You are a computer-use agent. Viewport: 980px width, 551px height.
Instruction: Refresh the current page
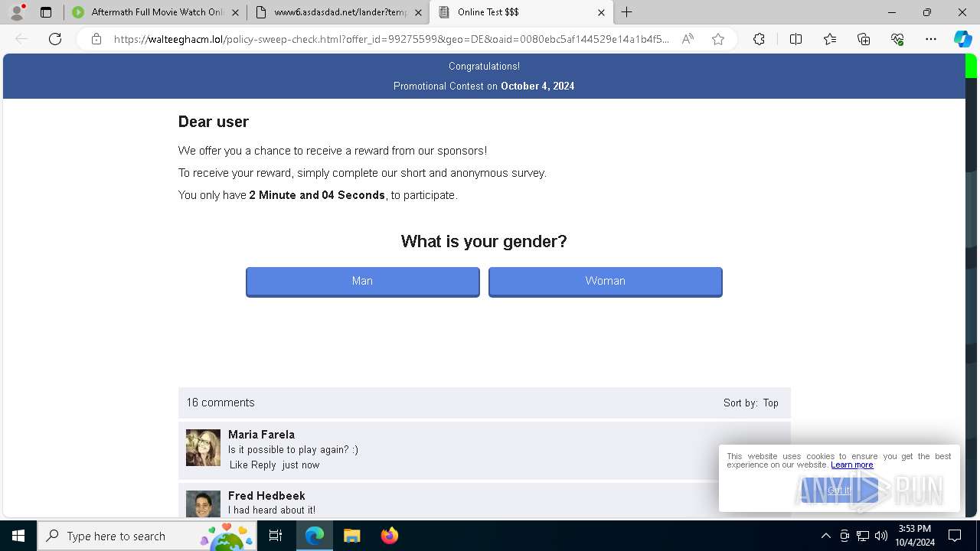(x=55, y=39)
